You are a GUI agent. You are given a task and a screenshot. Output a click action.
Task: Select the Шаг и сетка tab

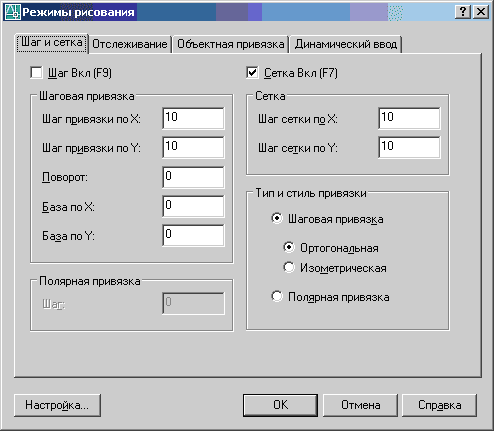click(x=52, y=43)
